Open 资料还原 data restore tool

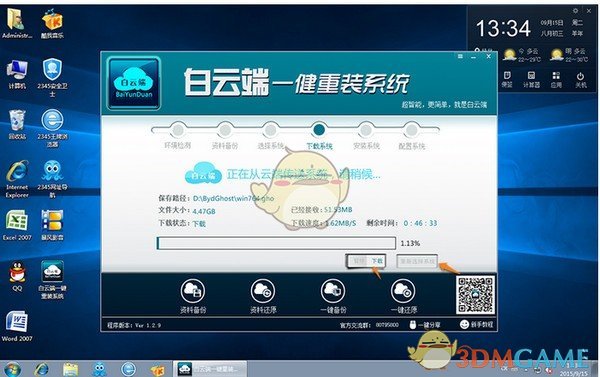tap(263, 296)
